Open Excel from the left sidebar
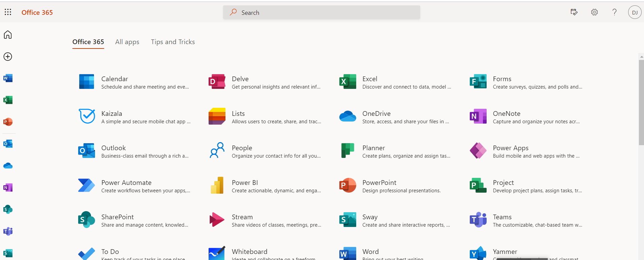 pos(8,100)
